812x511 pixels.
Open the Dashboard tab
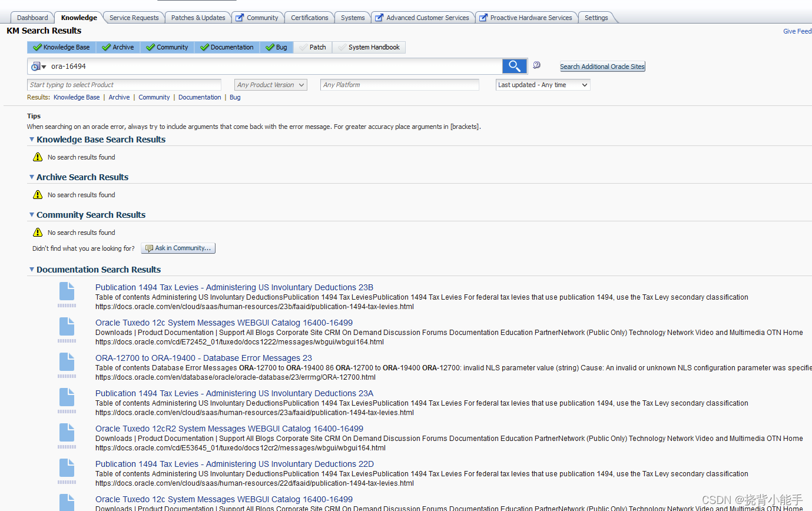click(x=32, y=18)
